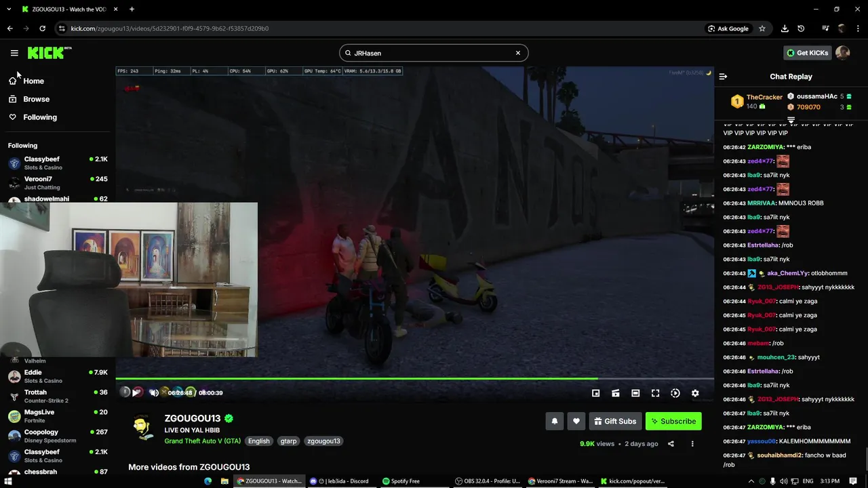Viewport: 868px width, 488px height.
Task: Open browser history icon
Action: pos(801,28)
